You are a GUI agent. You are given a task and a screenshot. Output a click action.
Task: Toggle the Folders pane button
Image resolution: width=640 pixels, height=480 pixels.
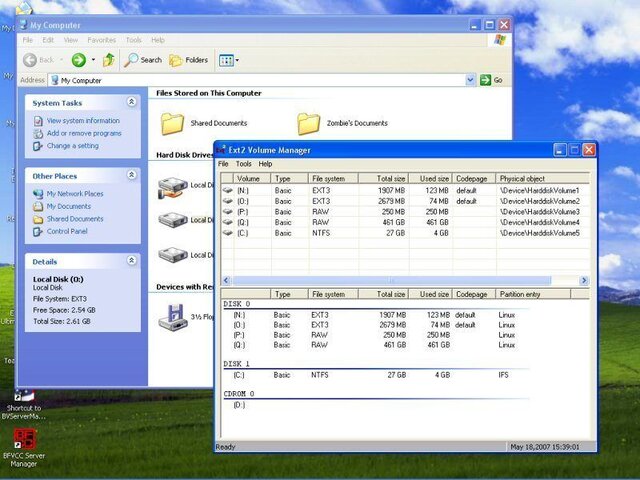pos(189,60)
